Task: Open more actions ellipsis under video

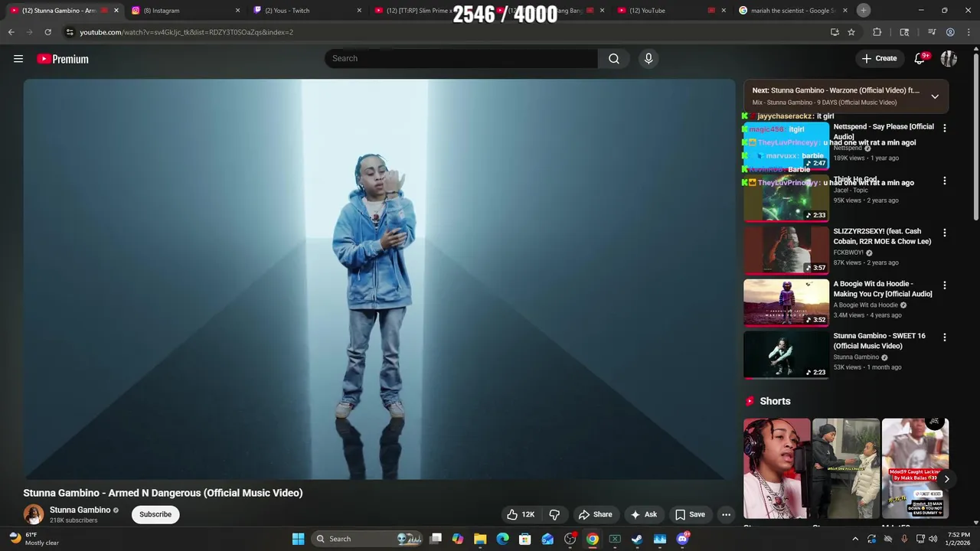Action: point(726,514)
